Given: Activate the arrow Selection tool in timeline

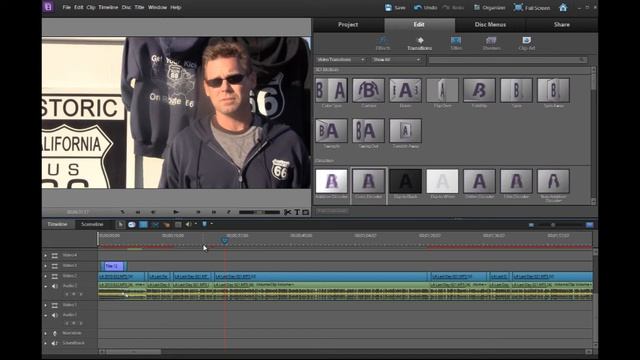Looking at the screenshot, I should 120,224.
